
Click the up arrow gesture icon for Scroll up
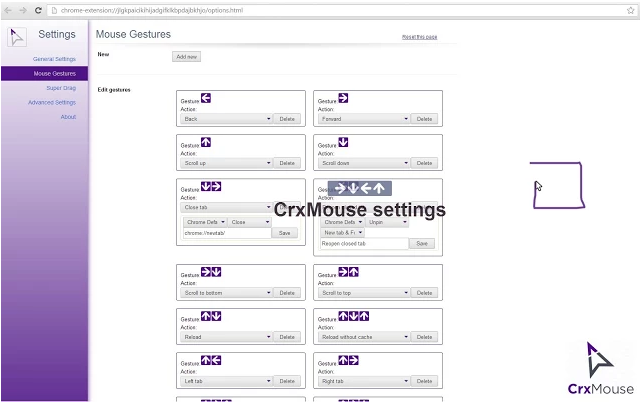tap(206, 142)
